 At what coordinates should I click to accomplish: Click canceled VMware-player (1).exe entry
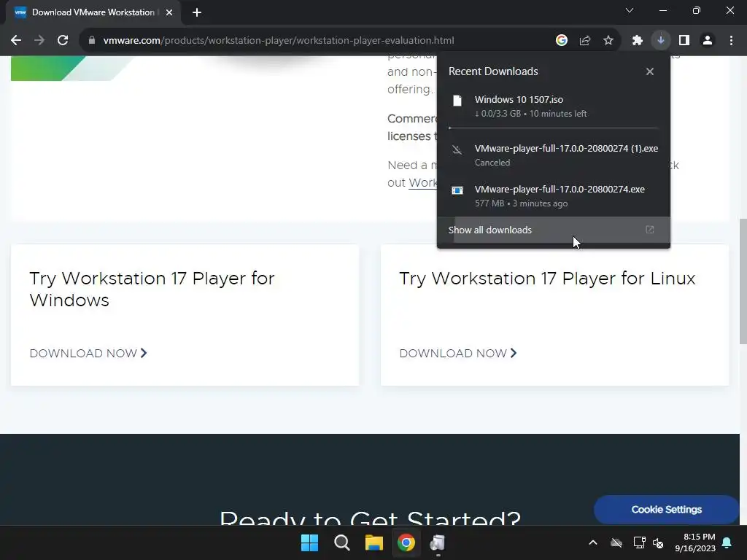point(554,155)
